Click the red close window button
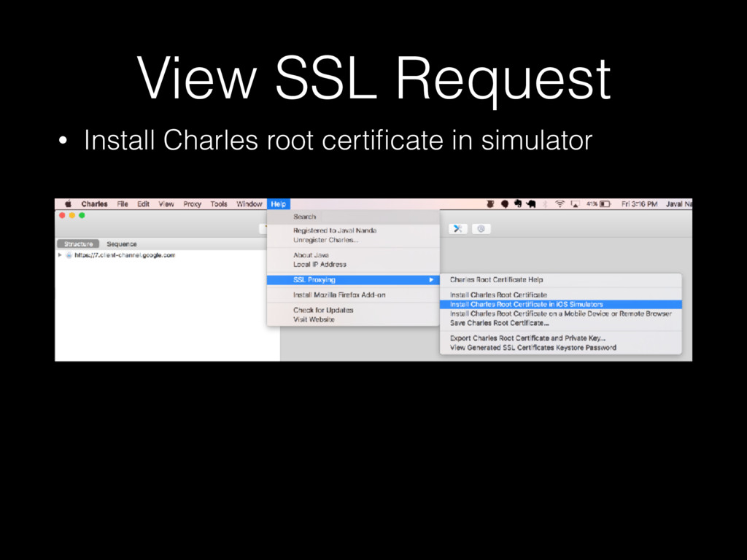 click(62, 216)
